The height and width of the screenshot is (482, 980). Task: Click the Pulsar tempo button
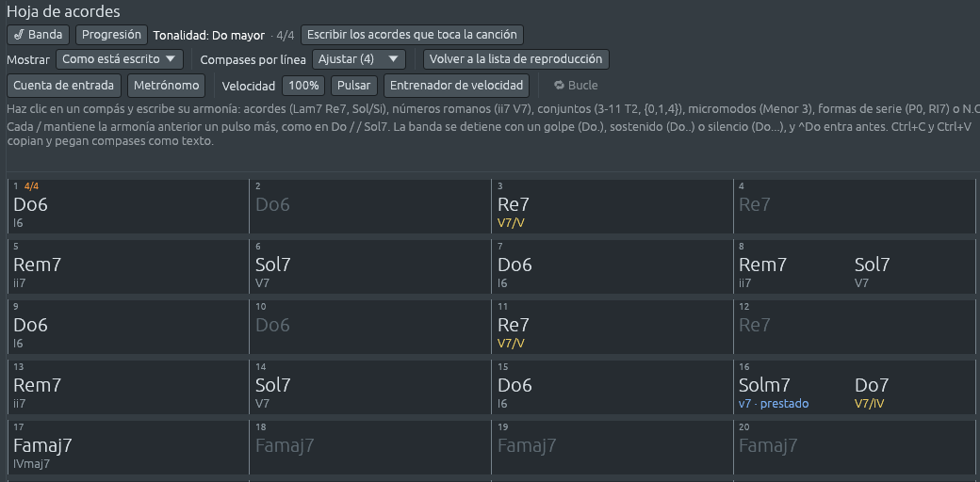[x=354, y=86]
